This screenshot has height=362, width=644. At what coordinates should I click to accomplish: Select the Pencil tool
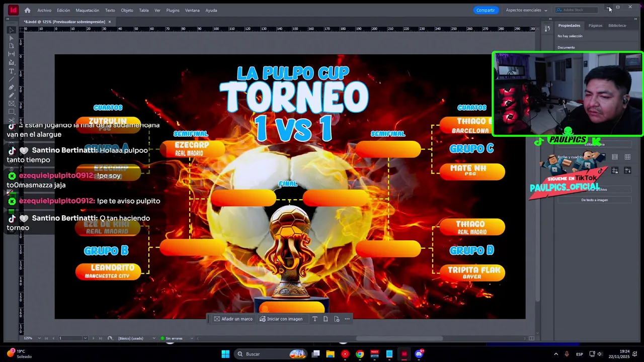point(11,95)
